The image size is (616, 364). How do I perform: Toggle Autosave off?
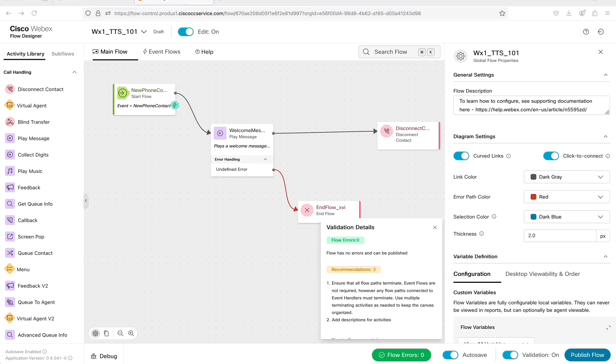(x=450, y=355)
